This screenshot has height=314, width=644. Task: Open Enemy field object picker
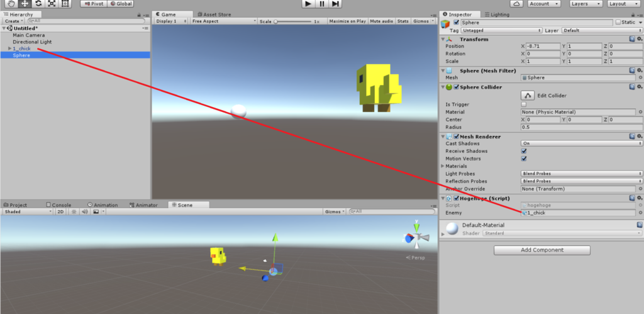(640, 213)
